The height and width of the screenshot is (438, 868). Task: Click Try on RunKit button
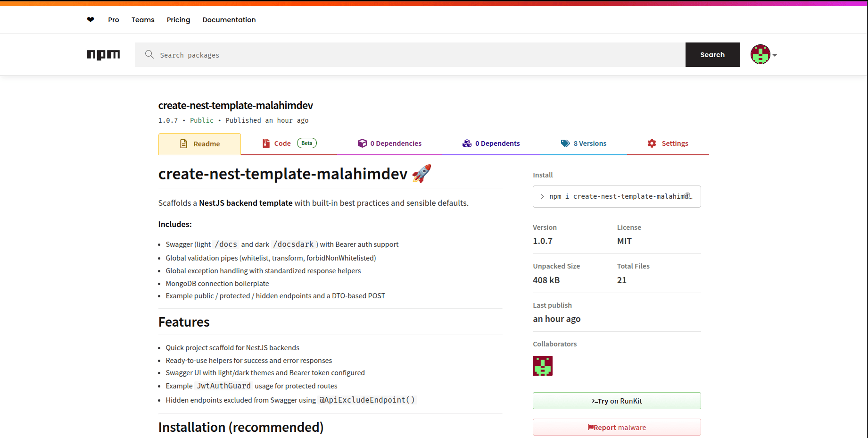click(616, 401)
